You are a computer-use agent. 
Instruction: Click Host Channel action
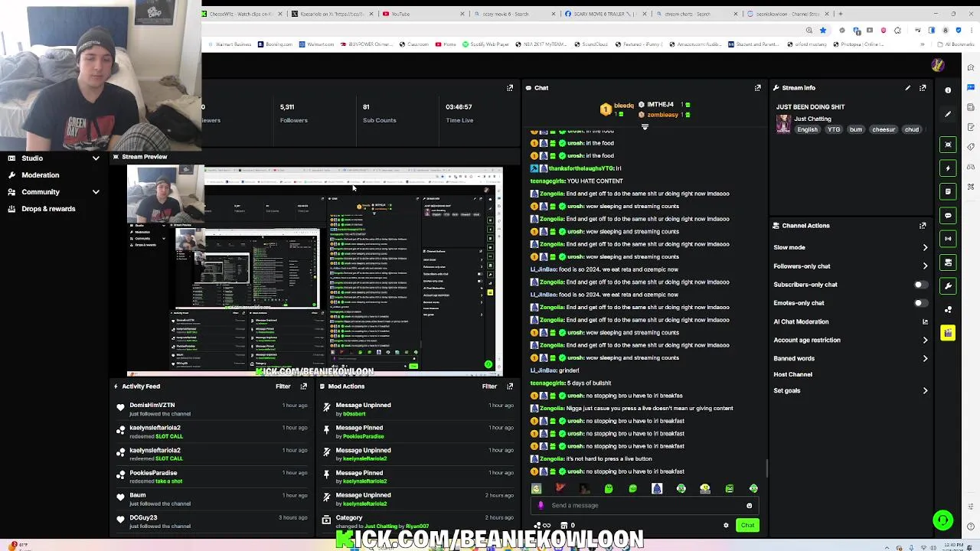click(x=792, y=375)
